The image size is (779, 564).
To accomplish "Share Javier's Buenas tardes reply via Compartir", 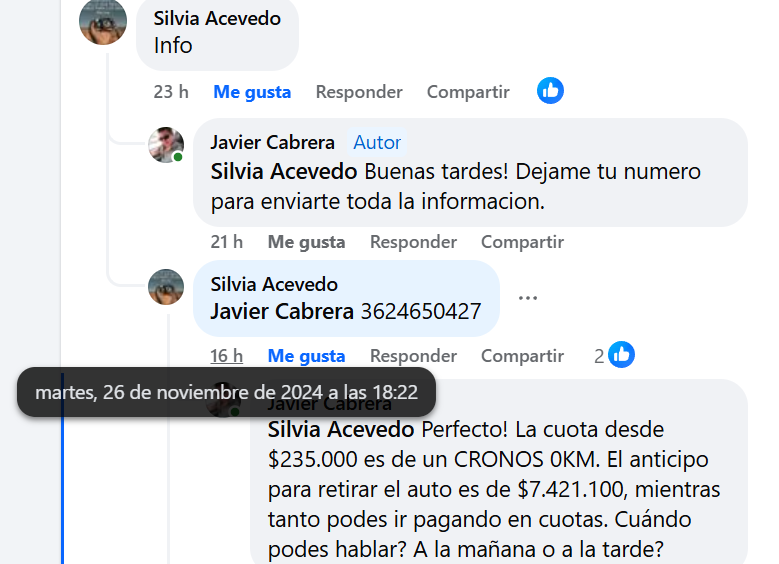I will click(x=522, y=242).
